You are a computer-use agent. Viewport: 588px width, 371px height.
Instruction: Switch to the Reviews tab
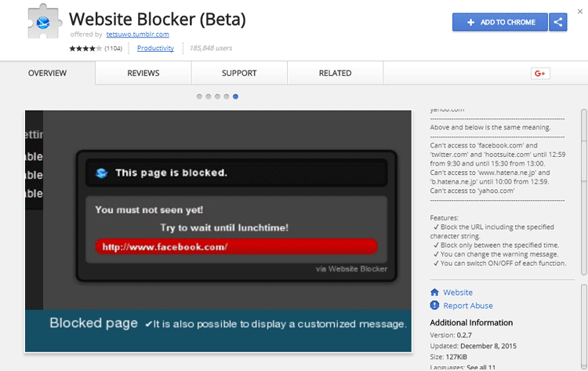point(143,73)
